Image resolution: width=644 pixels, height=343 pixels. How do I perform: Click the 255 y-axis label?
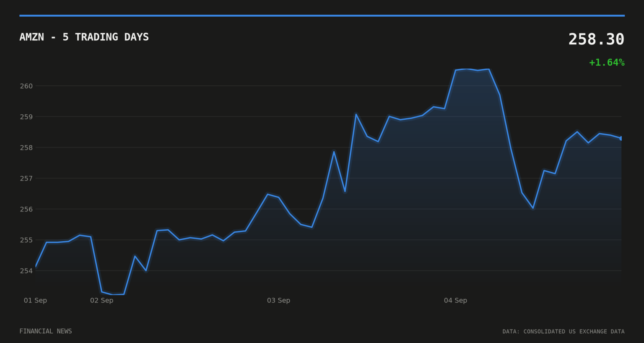click(x=26, y=240)
